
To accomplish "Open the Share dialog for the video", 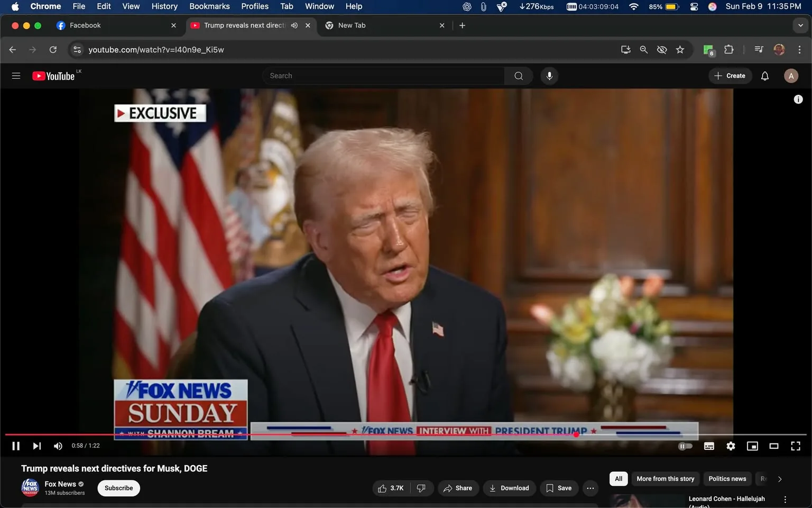I will pyautogui.click(x=458, y=488).
